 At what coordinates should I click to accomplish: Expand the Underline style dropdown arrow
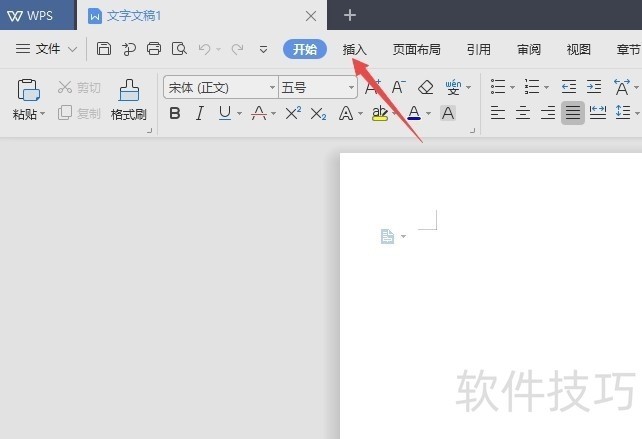coord(239,113)
